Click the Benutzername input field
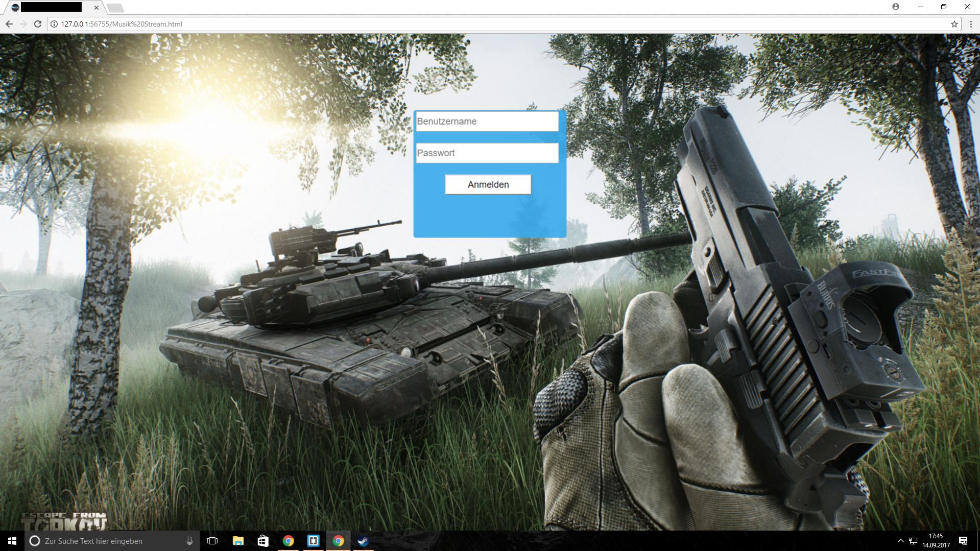Viewport: 980px width, 551px height. point(487,122)
